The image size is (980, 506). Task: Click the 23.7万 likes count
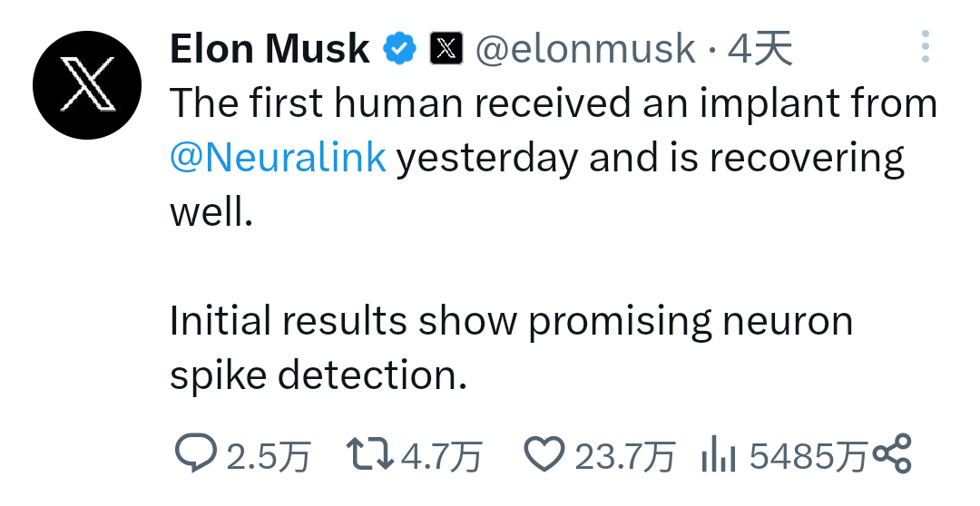point(624,456)
